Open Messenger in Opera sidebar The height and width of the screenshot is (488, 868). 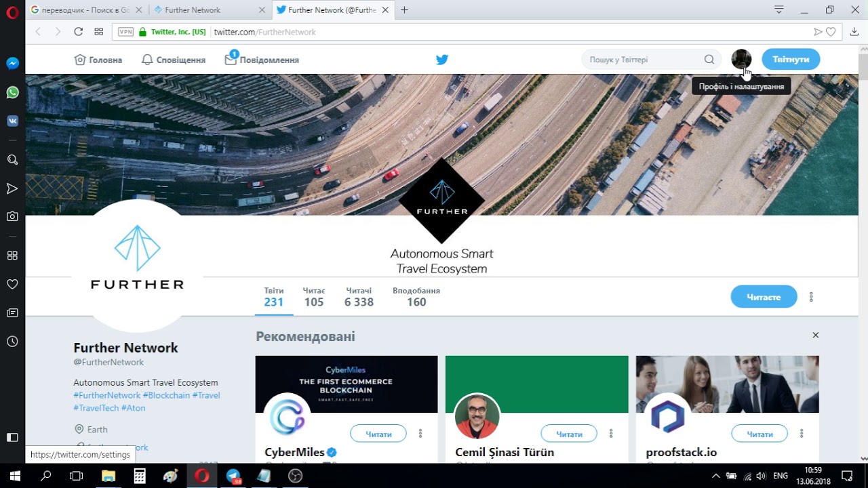pos(12,64)
